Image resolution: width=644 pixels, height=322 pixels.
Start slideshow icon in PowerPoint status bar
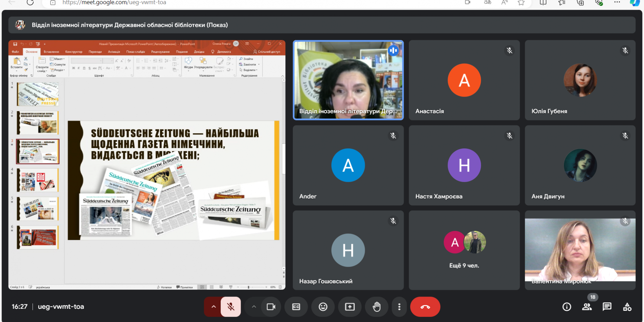(x=231, y=287)
